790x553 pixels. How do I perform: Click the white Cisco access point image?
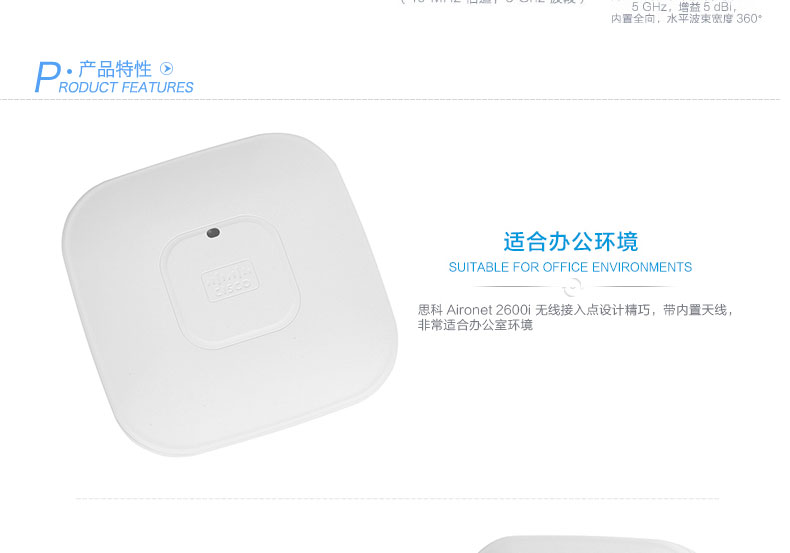tap(230, 295)
